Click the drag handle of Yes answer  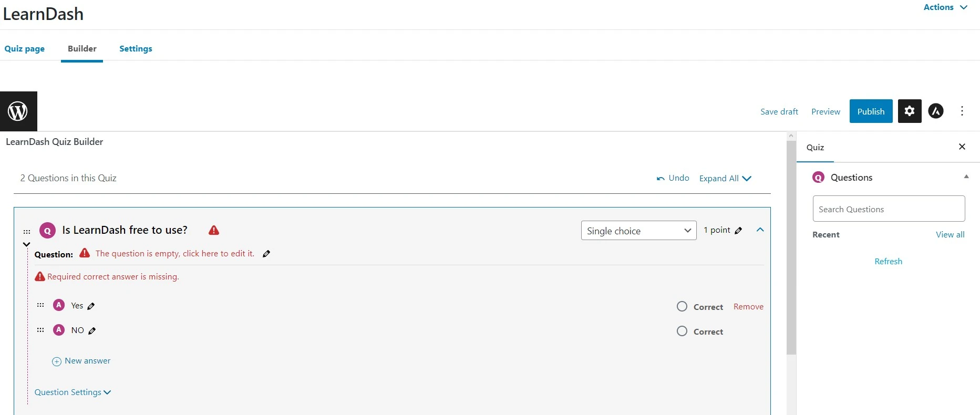click(40, 305)
